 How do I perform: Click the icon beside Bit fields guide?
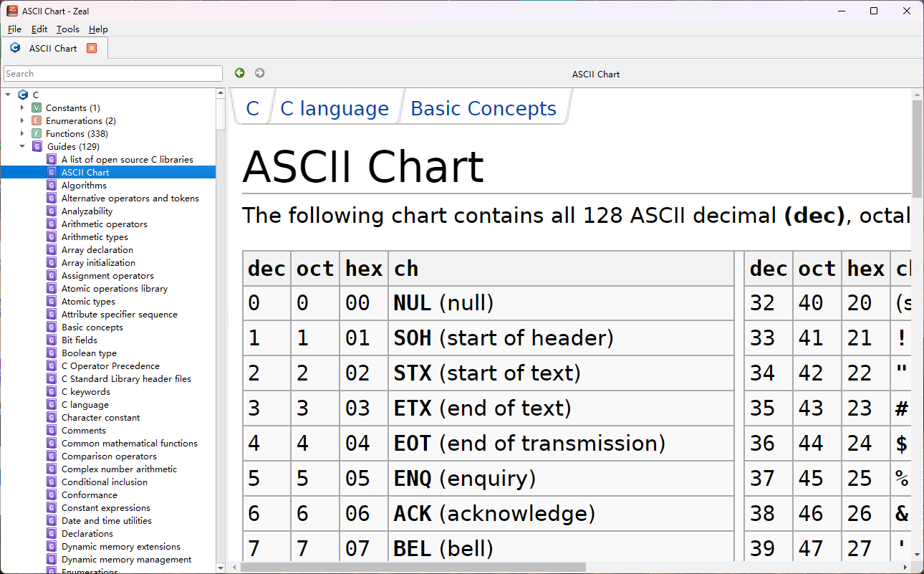point(52,340)
